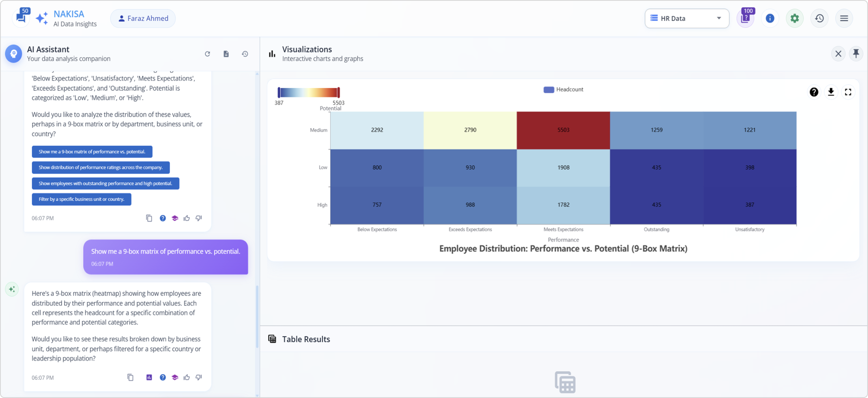Toggle the pin on Visualizations panel
This screenshot has height=398, width=868.
(x=856, y=54)
